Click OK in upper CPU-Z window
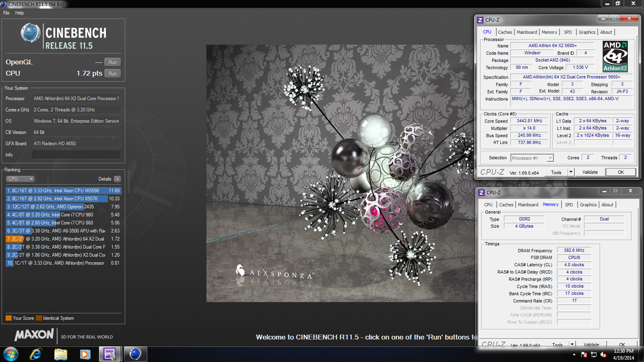Image resolution: width=644 pixels, height=362 pixels. point(621,173)
